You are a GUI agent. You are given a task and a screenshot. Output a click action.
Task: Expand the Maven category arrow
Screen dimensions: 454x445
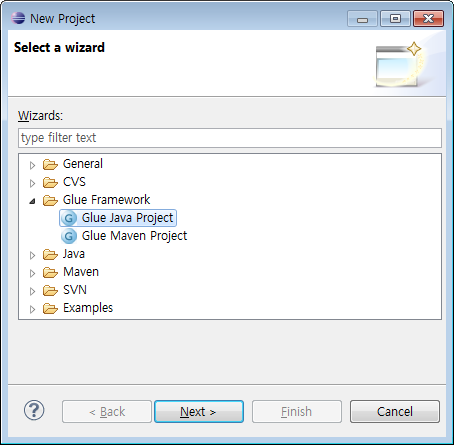point(32,273)
